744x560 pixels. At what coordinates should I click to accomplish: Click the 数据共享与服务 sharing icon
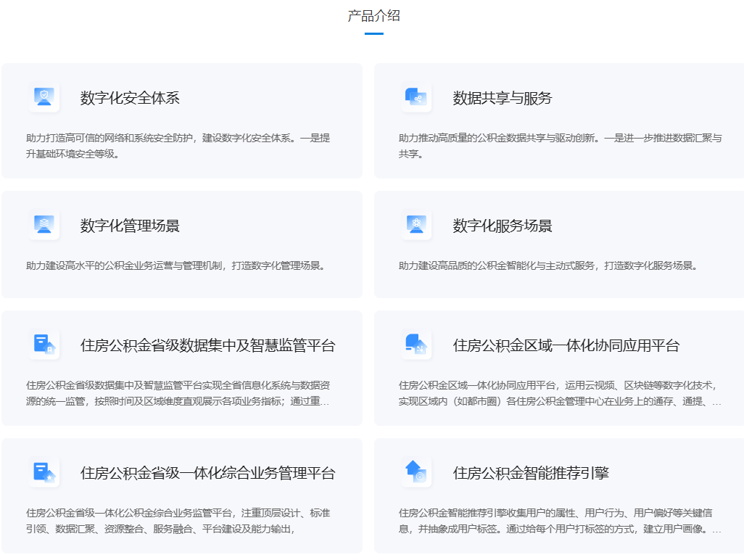(416, 96)
